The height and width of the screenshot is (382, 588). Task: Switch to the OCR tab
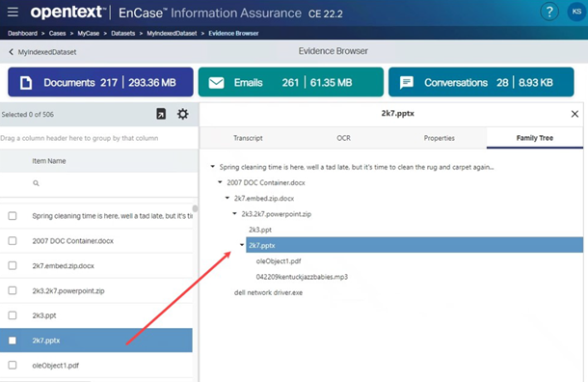343,138
